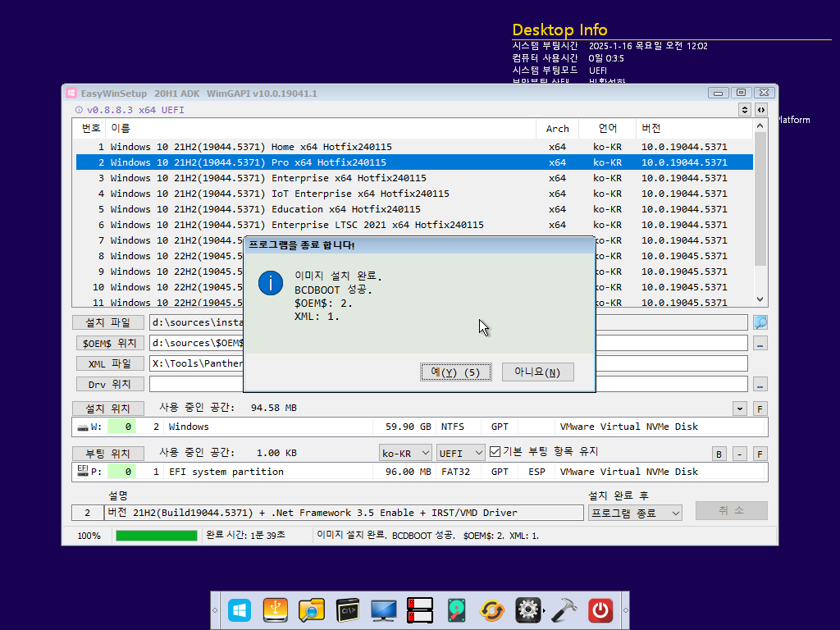
Task: Click the description text field with 21H2 build
Action: tap(344, 513)
